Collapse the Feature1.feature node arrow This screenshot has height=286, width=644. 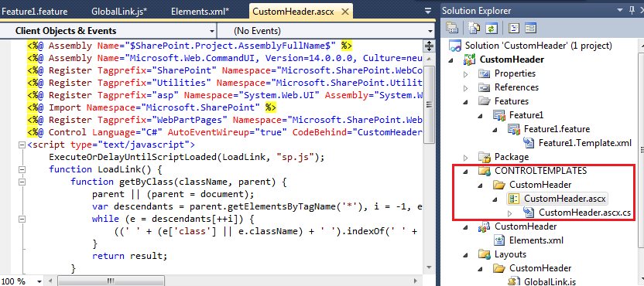point(495,130)
